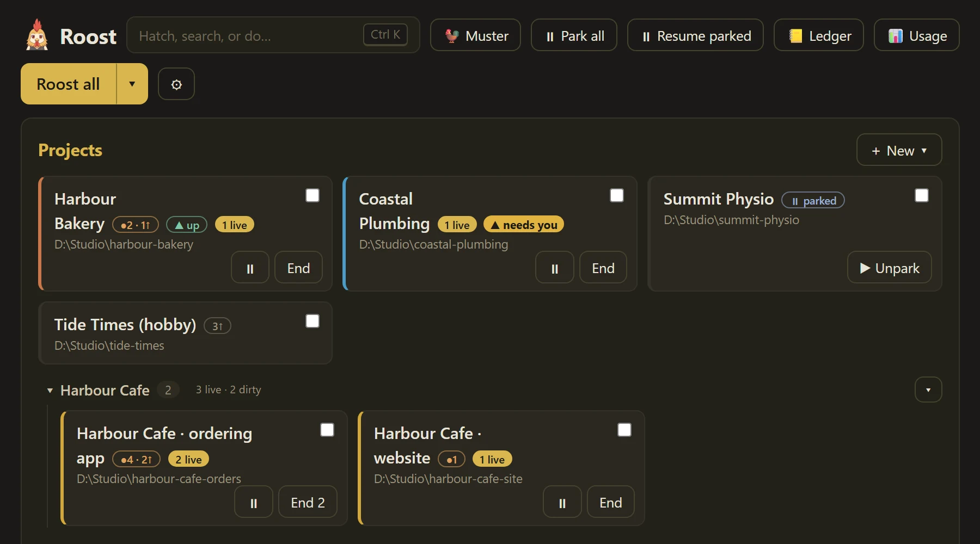
Task: Click the 'up' badge on Harbour Bakery
Action: point(187,225)
